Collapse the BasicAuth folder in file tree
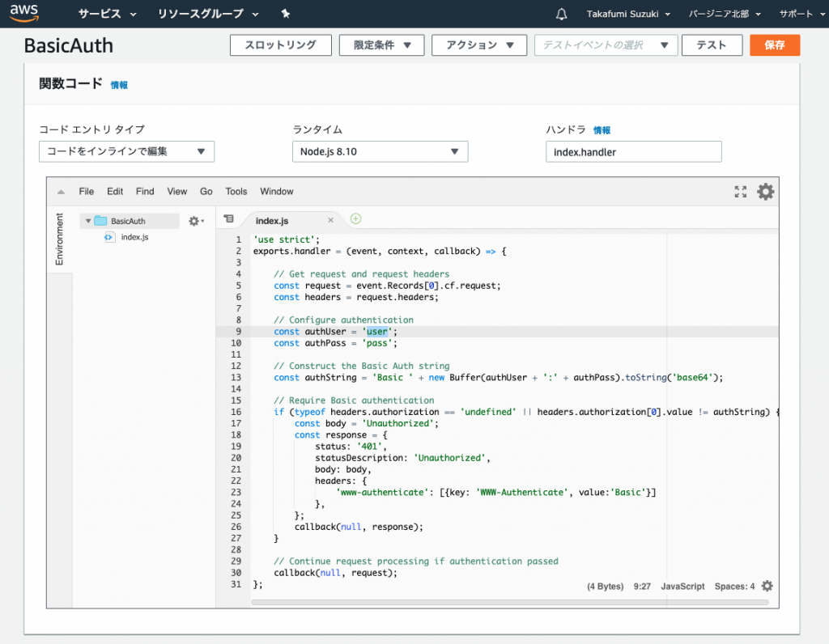The width and height of the screenshot is (829, 644). coord(88,221)
